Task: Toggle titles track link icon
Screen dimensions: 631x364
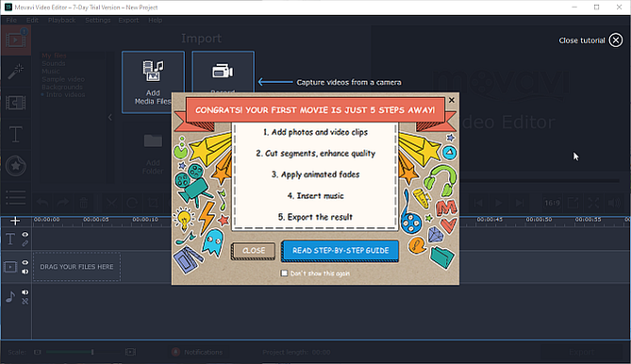Action: coord(25,243)
